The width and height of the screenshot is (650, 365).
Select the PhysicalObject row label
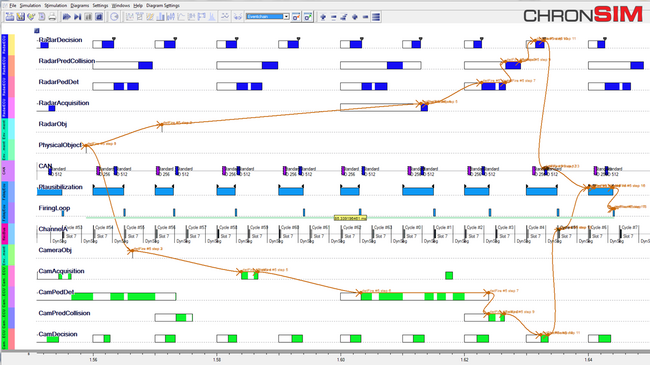click(x=60, y=145)
